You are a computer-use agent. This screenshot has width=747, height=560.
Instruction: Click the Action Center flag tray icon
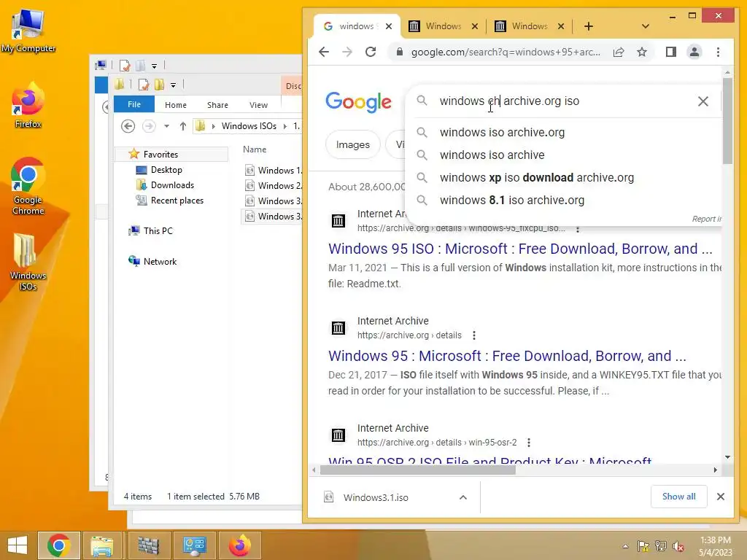click(x=643, y=546)
